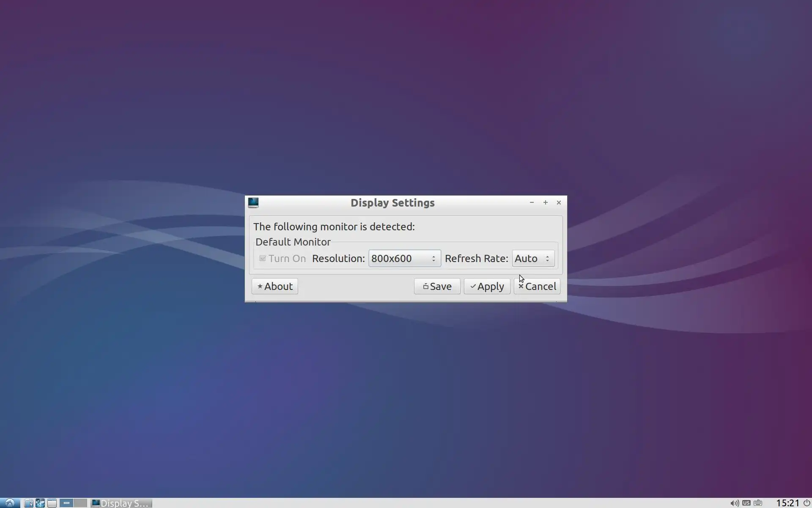
Task: Click the power logout icon
Action: click(x=807, y=503)
